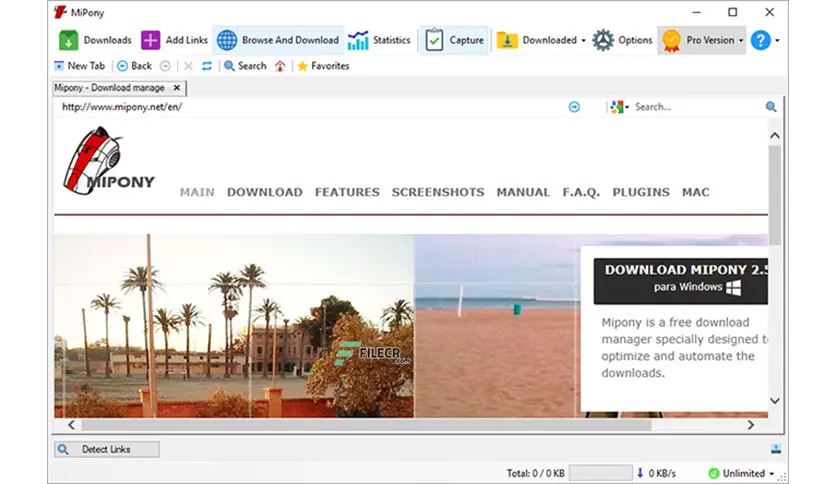Image resolution: width=836 pixels, height=484 pixels.
Task: Click the magnifier icon in the search box
Action: [771, 107]
